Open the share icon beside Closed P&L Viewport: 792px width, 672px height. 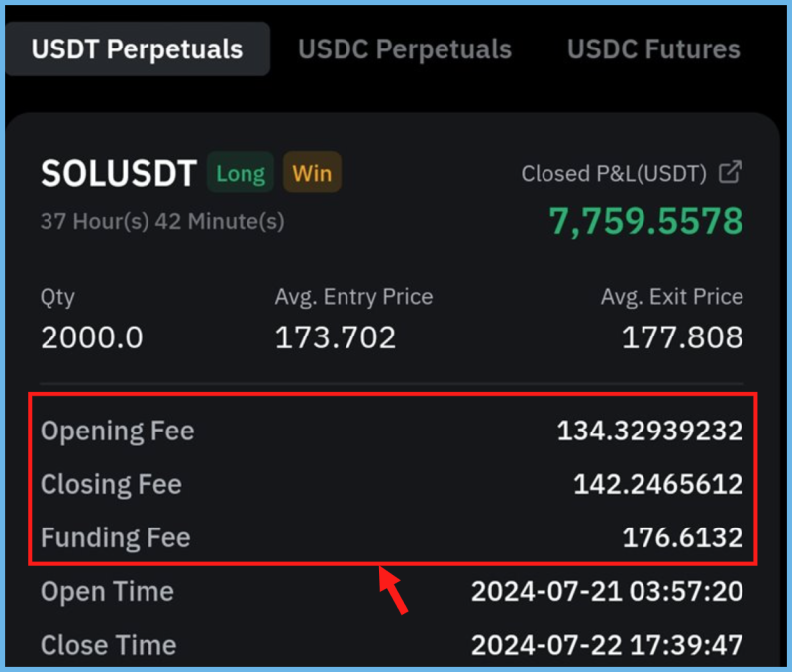730,172
